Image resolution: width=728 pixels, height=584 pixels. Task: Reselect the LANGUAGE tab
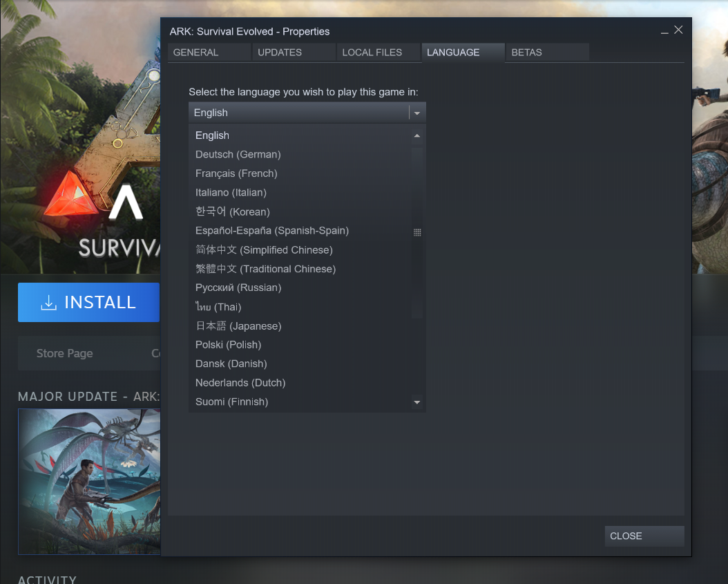tap(453, 52)
